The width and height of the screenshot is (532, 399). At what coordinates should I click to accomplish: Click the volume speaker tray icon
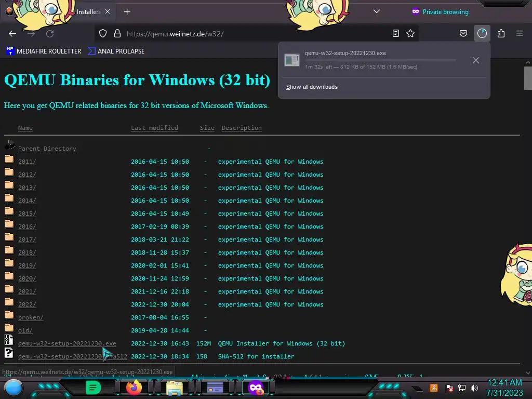pyautogui.click(x=474, y=388)
